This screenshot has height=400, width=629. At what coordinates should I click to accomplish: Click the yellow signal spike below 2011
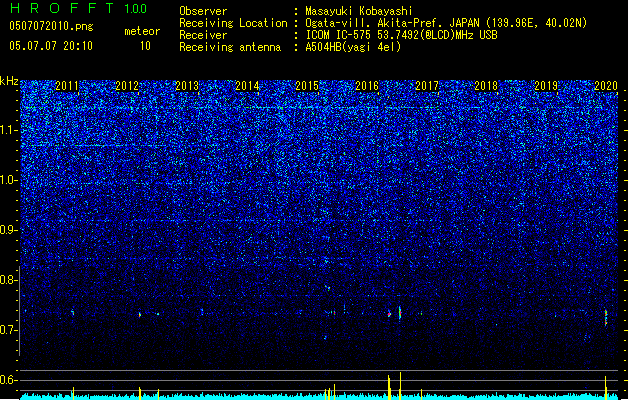point(73,393)
